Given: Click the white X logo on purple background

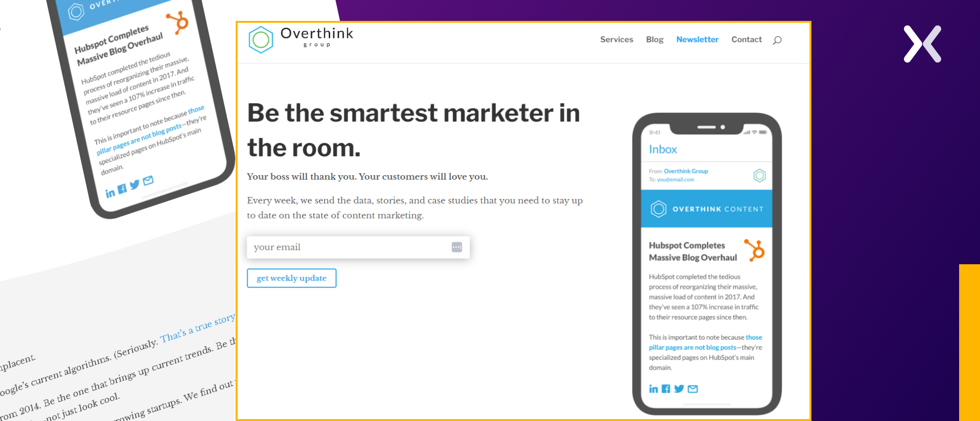Looking at the screenshot, I should tap(922, 44).
